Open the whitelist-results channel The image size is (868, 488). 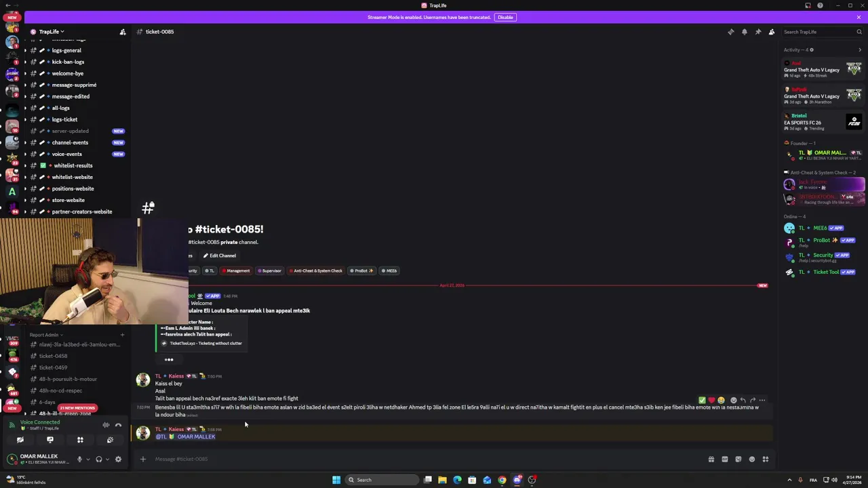pos(75,165)
